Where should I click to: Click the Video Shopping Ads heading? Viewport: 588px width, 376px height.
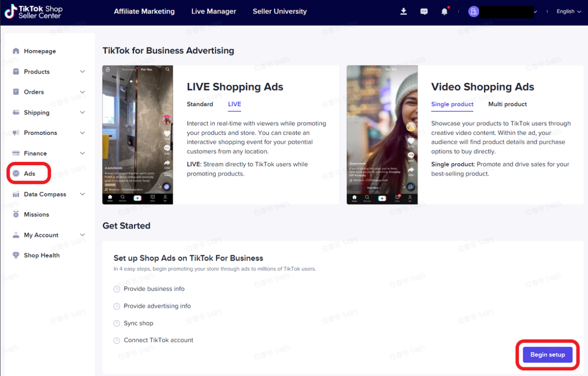pos(483,87)
